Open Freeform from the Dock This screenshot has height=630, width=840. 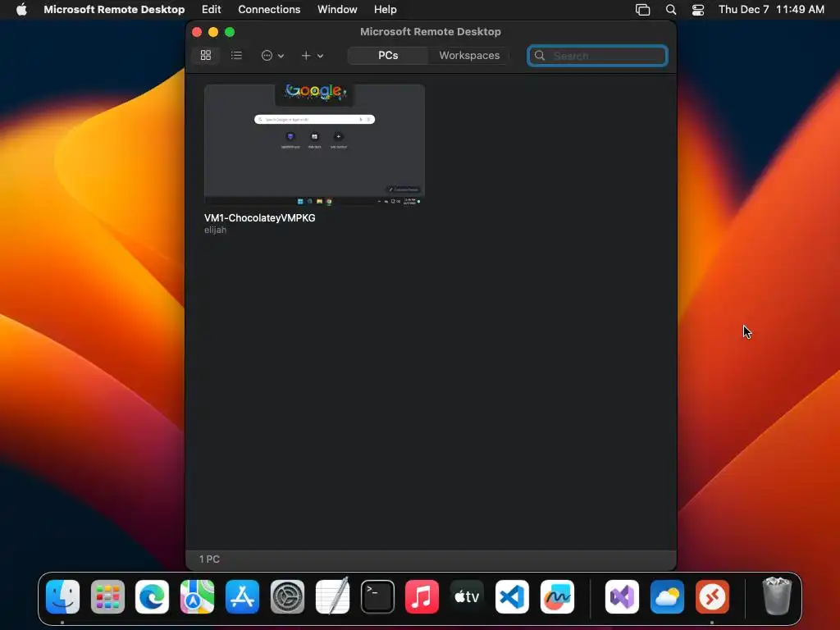click(x=557, y=596)
